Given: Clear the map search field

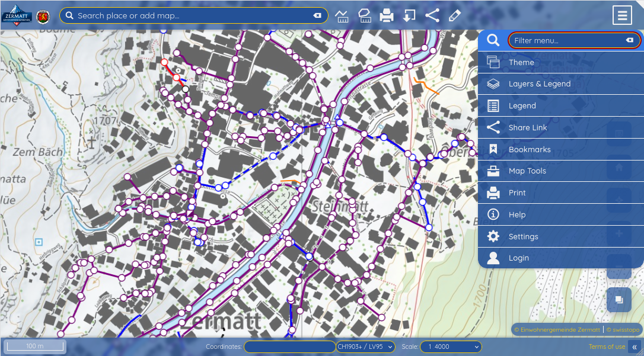Looking at the screenshot, I should [317, 15].
